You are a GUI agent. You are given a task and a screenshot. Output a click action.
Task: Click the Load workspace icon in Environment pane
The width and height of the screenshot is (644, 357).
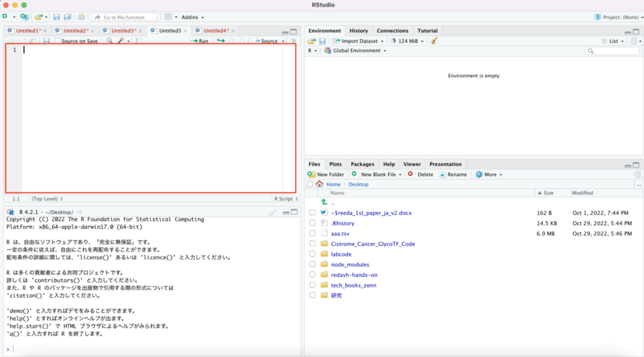312,41
